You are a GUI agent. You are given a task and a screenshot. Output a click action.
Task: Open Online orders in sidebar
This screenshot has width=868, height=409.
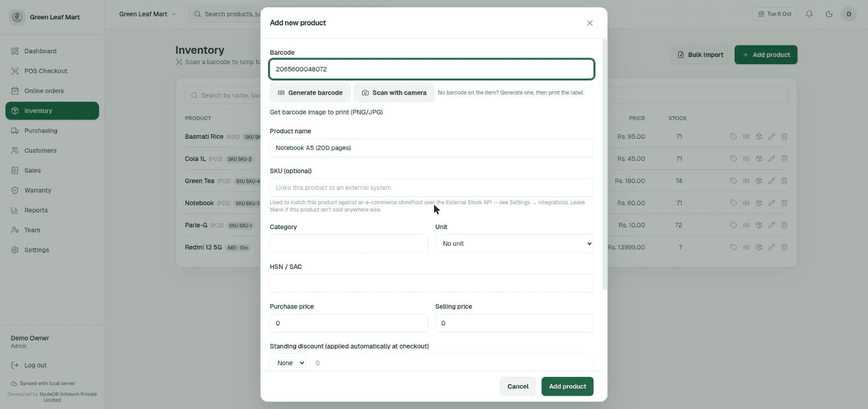pos(52,91)
